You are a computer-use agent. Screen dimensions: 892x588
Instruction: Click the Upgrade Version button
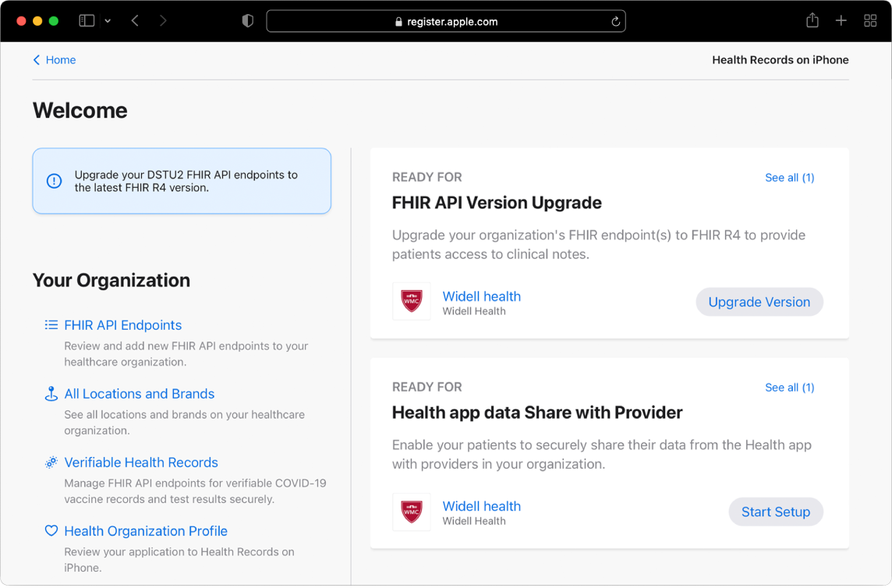pos(759,302)
